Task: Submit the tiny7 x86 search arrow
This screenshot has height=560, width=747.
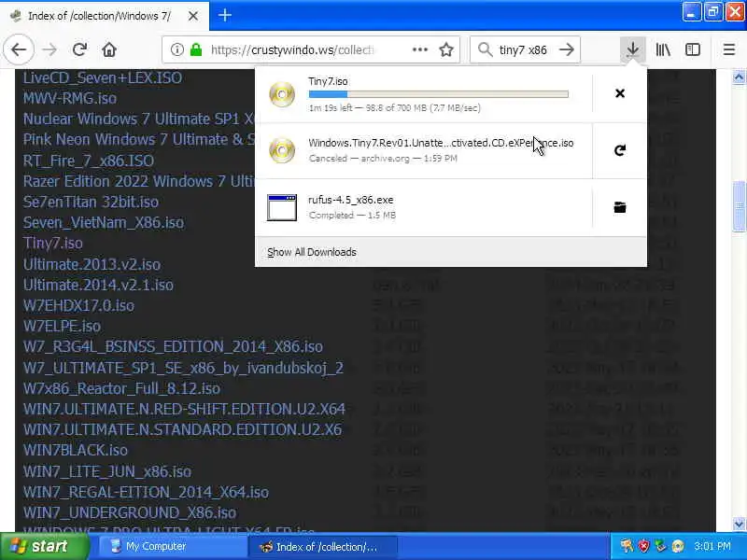Action: pos(567,49)
